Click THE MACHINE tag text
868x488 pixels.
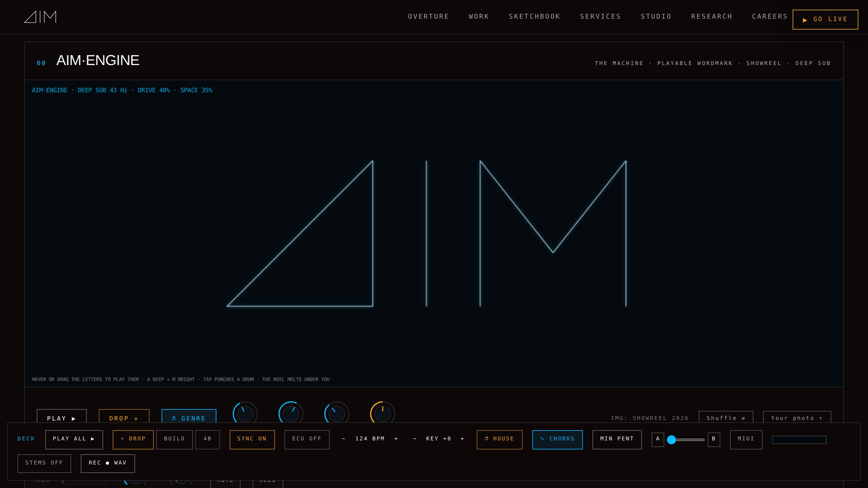click(x=619, y=63)
